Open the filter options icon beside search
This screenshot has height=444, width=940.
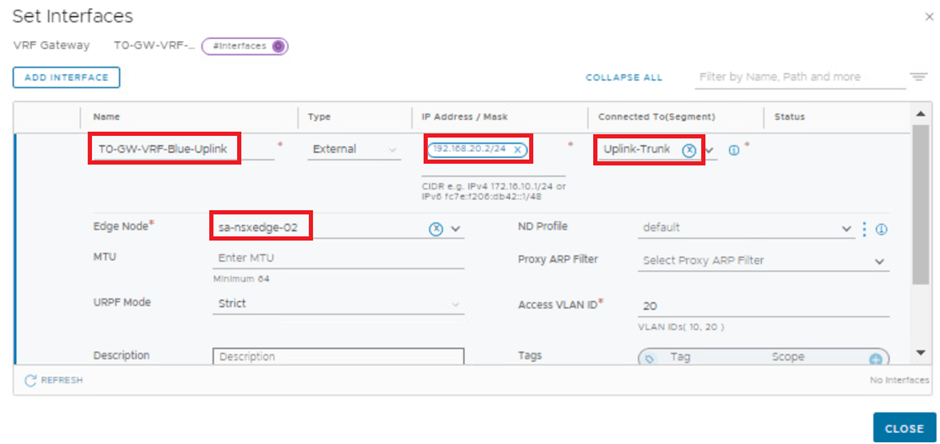918,78
